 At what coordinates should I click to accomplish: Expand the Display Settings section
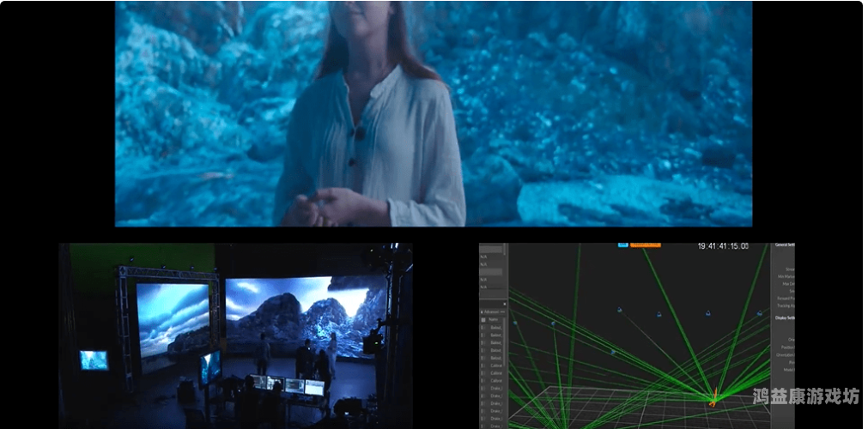coord(785,317)
